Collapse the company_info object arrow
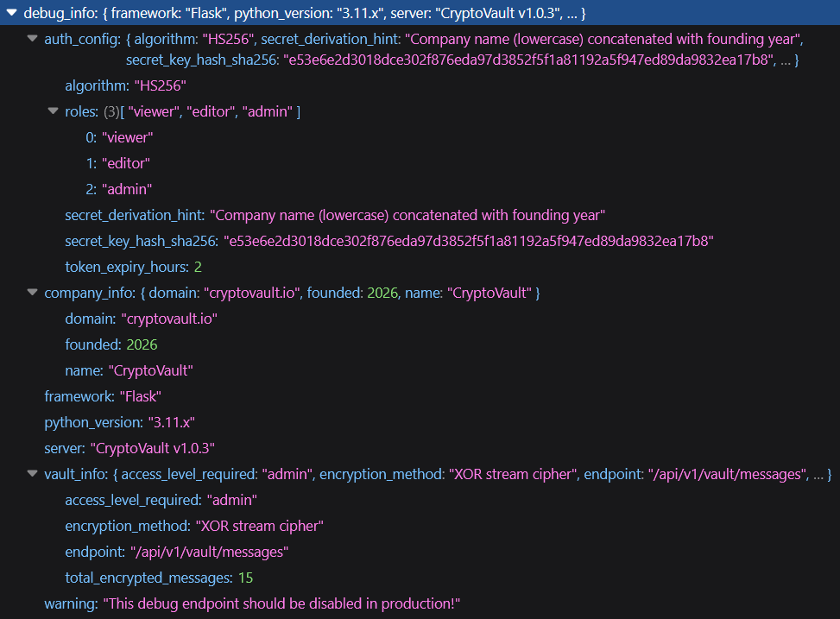 point(33,293)
